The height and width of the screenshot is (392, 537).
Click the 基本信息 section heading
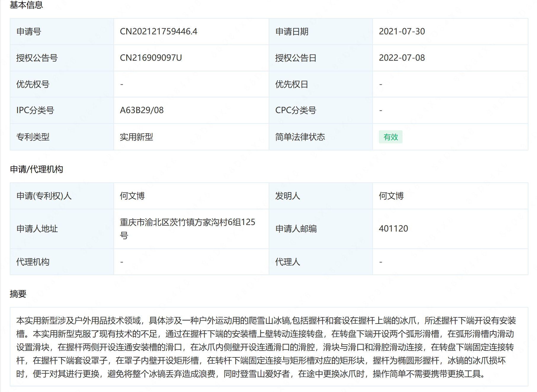[x=26, y=5]
